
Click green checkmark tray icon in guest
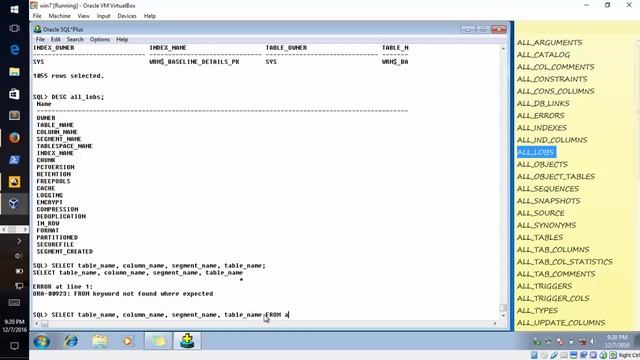pyautogui.click(x=537, y=341)
